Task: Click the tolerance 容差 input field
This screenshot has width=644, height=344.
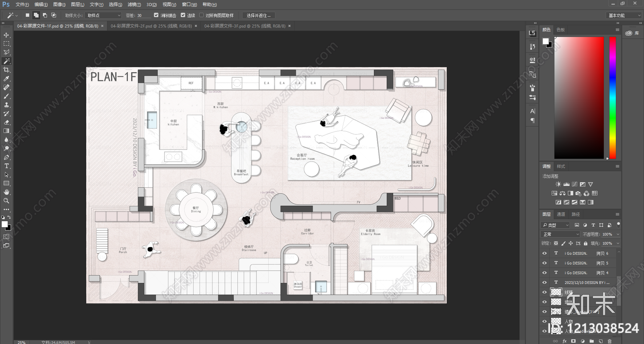Action: click(143, 15)
